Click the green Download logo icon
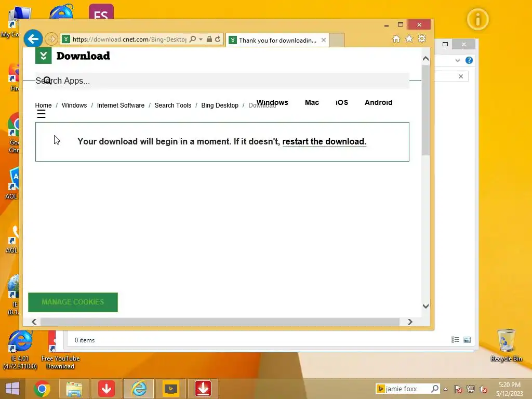The width and height of the screenshot is (532, 399). [44, 56]
